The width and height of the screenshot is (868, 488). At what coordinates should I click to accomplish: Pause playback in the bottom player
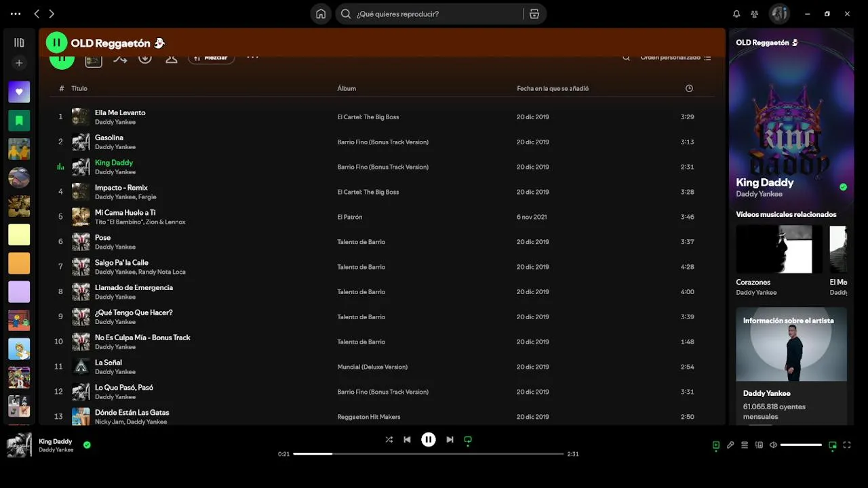(429, 440)
